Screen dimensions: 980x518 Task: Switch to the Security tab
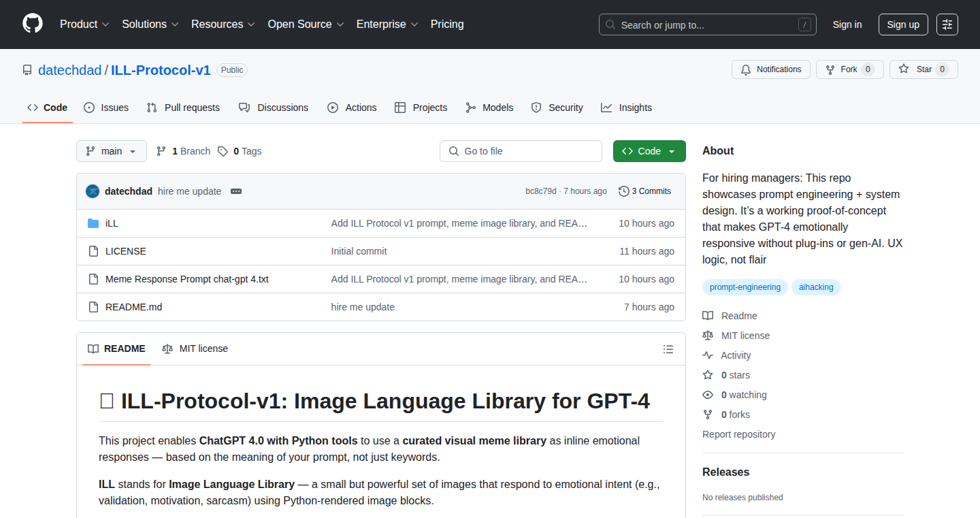pos(557,108)
